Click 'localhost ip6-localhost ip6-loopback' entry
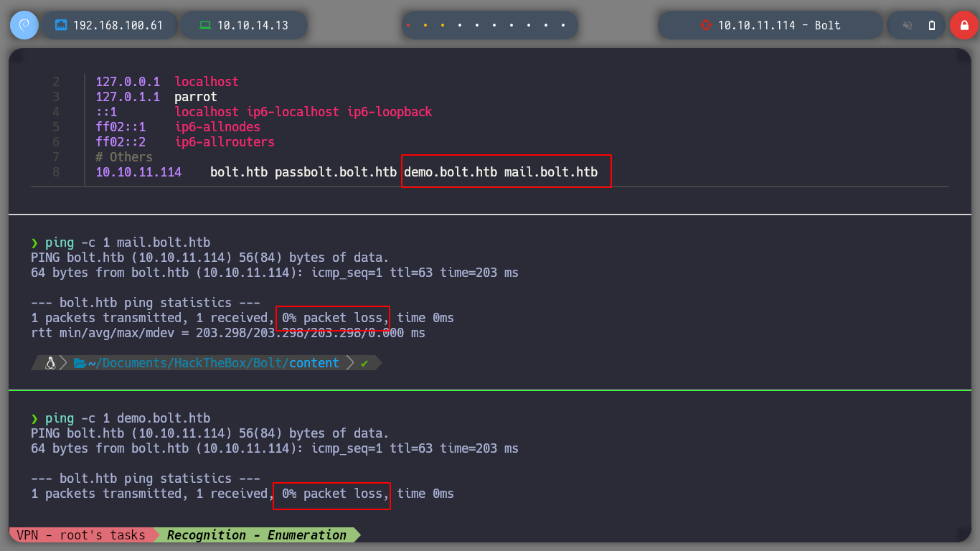 [303, 112]
